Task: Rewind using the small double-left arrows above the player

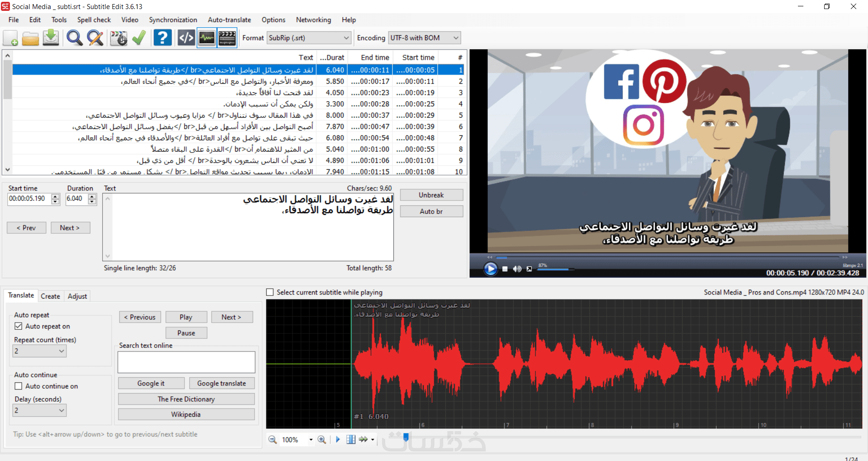Action: tap(490, 257)
